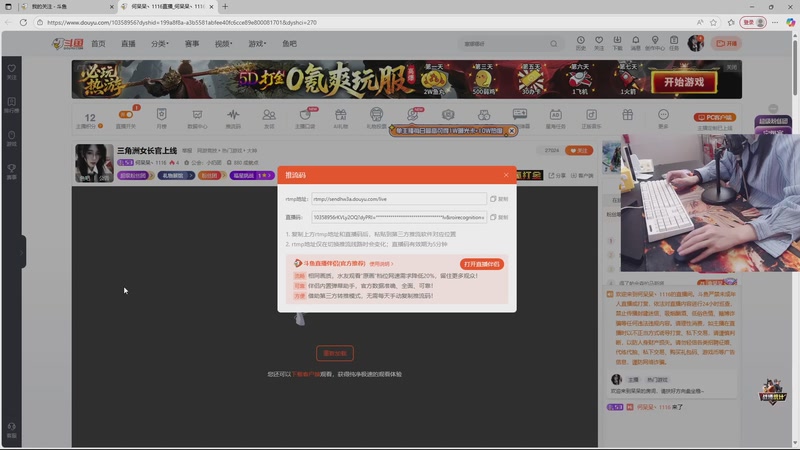
Task: Open the messages bell icon
Action: point(635,43)
